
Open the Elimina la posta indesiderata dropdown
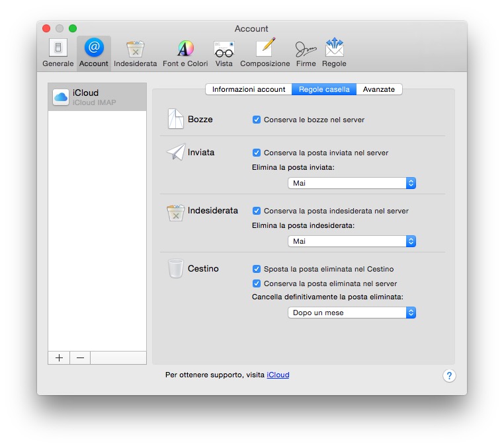352,241
